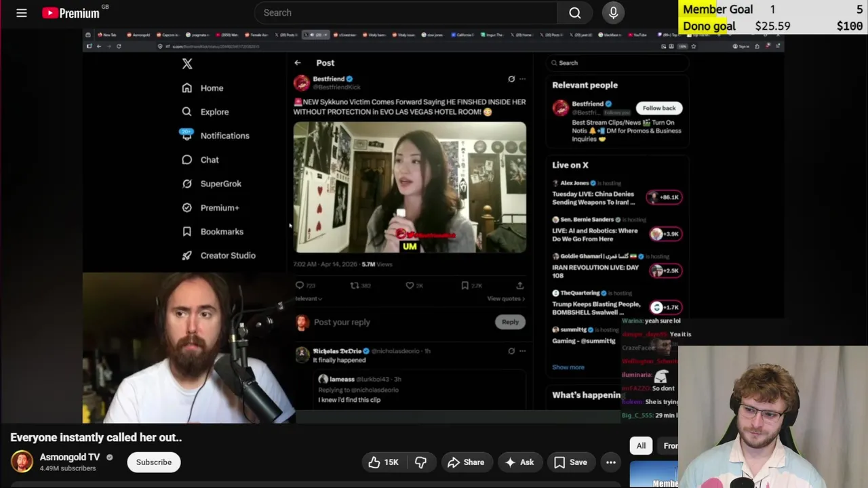Click the X Search magnifier icon
This screenshot has height=488, width=868.
(555, 63)
